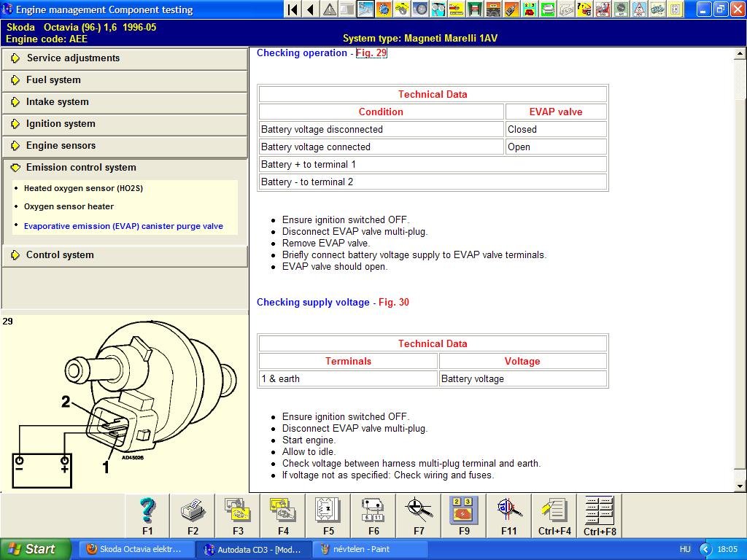Select EVAP canister purge valve topic
Viewport: 747px width, 560px height.
[x=123, y=226]
